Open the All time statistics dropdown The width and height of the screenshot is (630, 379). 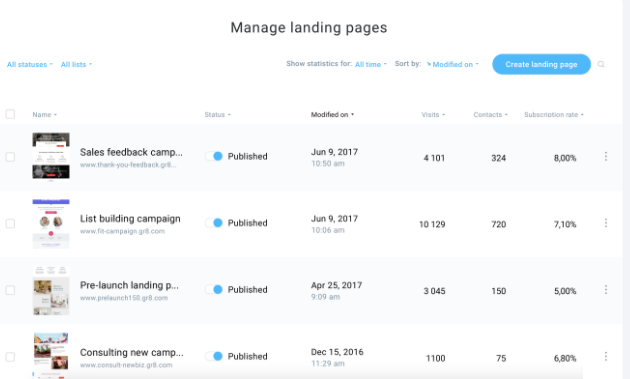(x=370, y=64)
